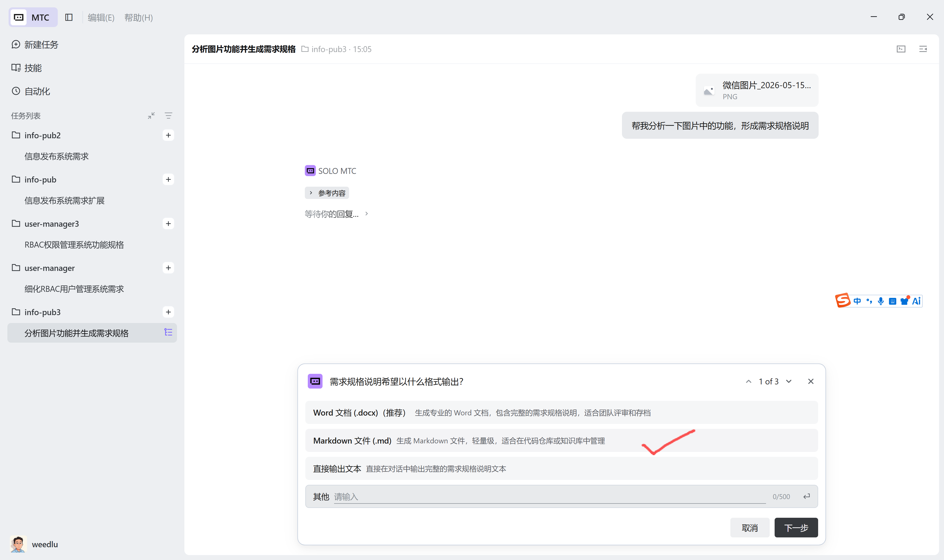Click the 取消 button
944x560 pixels.
click(750, 528)
